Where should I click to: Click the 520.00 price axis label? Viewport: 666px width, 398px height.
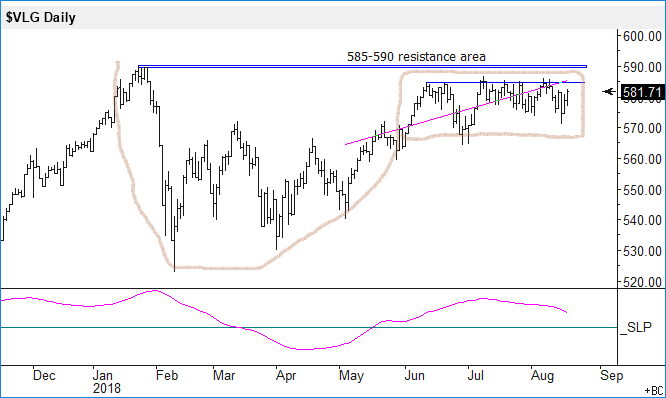(642, 282)
